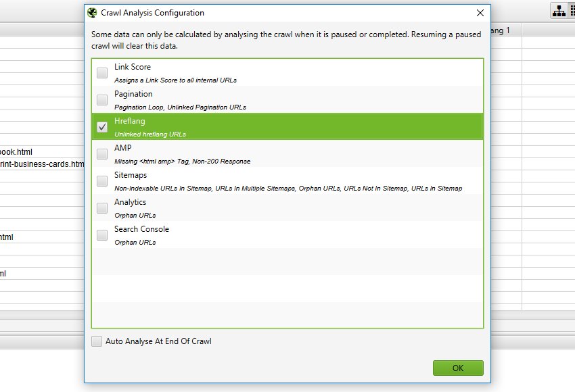Screen dimensions: 575x392
Task: Select the Search Console title text
Action: point(141,229)
